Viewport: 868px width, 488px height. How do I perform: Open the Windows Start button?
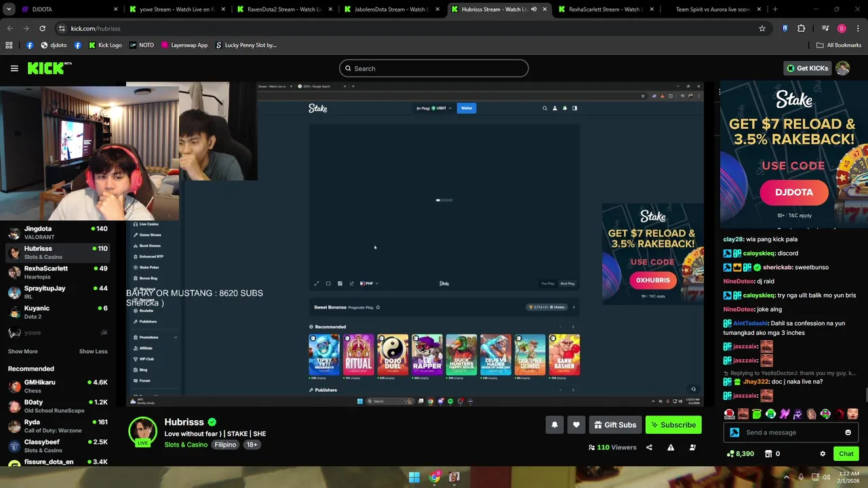414,477
